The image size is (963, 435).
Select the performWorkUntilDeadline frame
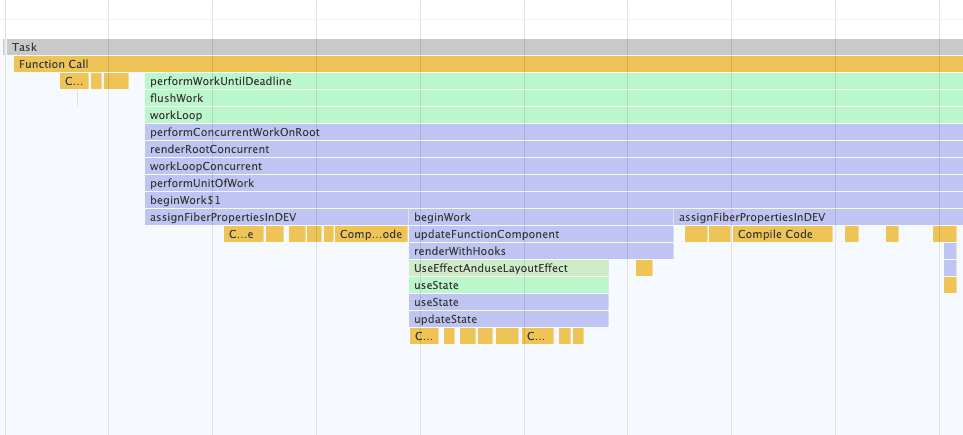550,81
